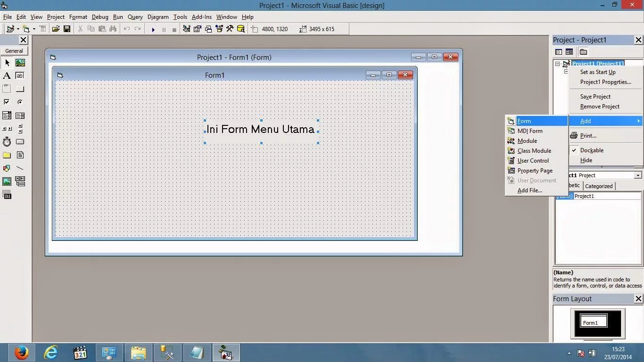Open Firefox from the taskbar

point(21,353)
